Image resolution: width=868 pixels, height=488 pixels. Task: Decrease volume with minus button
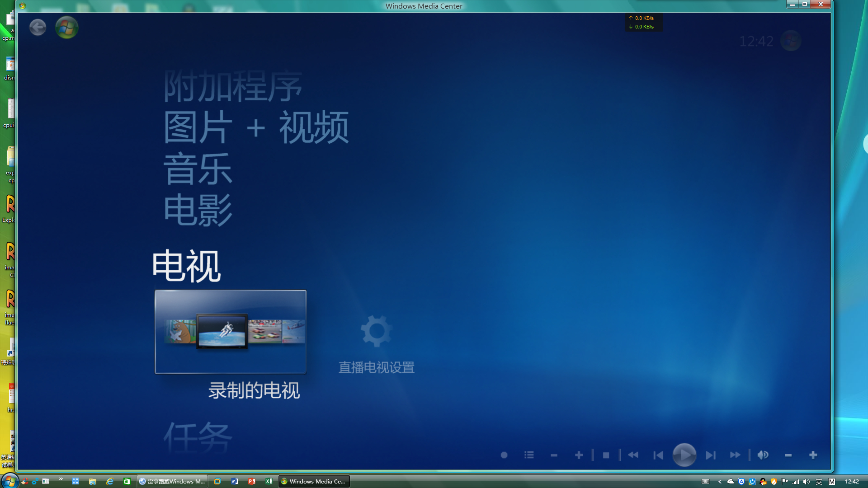(x=788, y=455)
